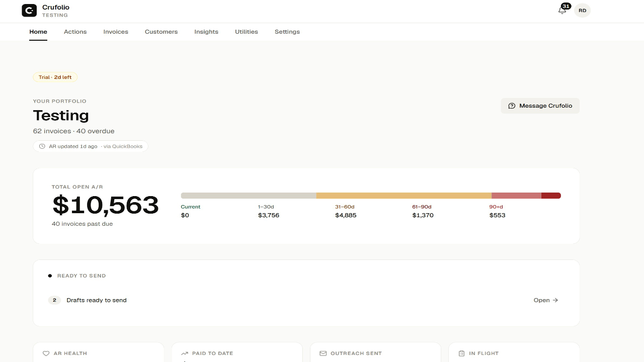
Task: Click the Current value $0
Action: (x=185, y=215)
